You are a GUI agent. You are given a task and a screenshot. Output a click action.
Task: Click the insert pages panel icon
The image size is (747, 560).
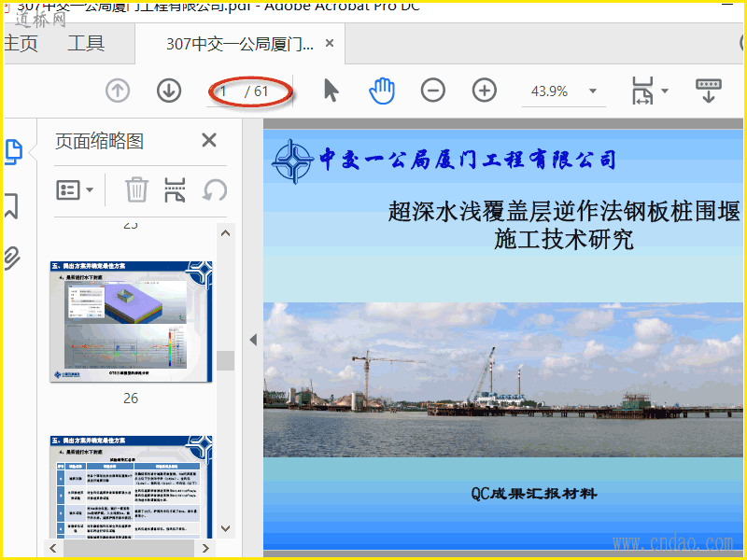coord(175,190)
